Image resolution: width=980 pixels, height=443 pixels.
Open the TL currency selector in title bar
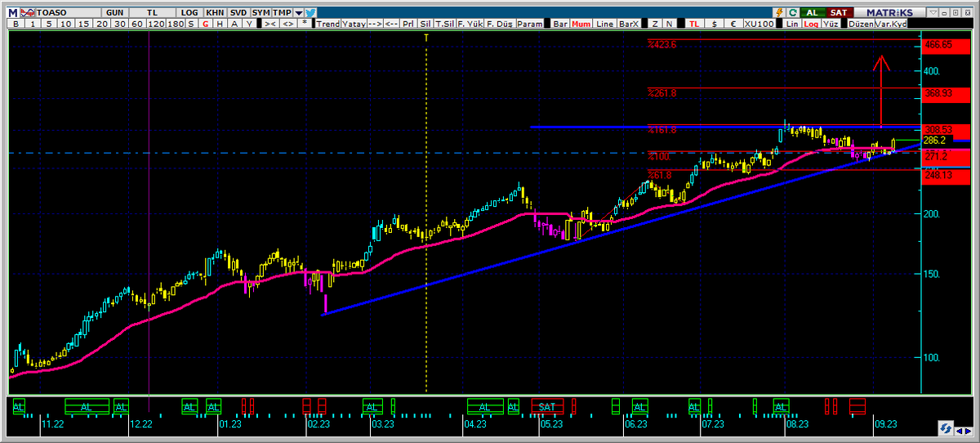pos(153,12)
